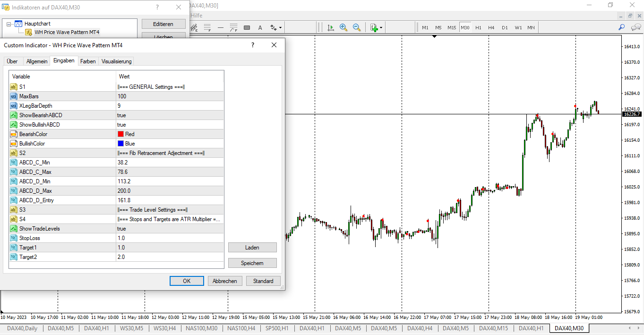Viewport: 644px width, 335px height.
Task: Open the Über tab
Action: pos(12,61)
